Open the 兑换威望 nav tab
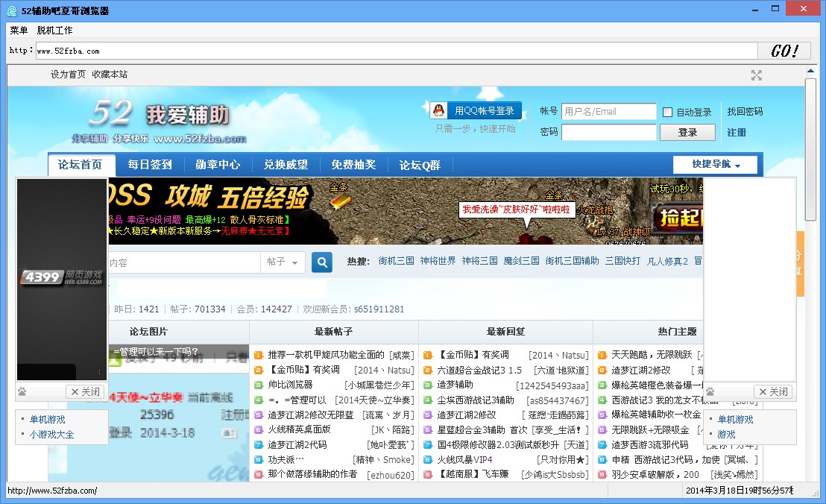 pos(286,165)
